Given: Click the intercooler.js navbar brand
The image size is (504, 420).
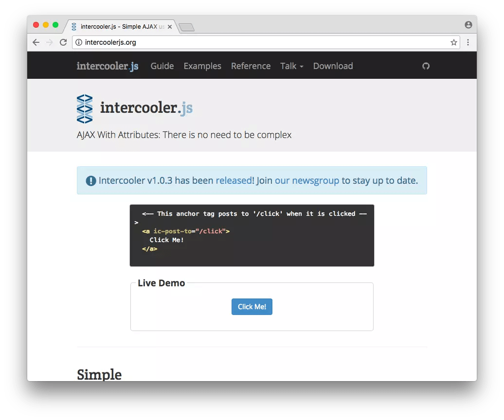Looking at the screenshot, I should (x=108, y=66).
